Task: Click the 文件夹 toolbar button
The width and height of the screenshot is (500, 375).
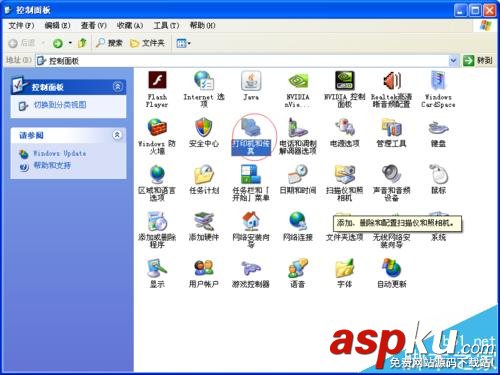Action: click(147, 43)
